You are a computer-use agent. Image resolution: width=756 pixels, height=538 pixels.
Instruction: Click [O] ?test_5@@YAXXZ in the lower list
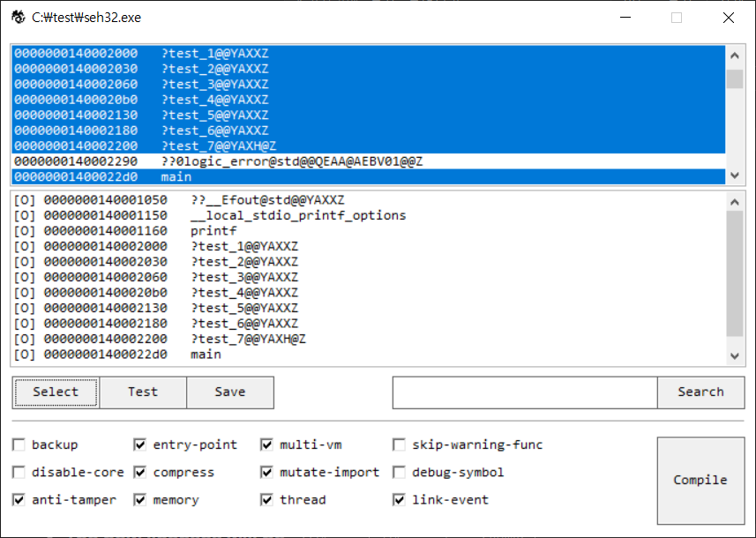(369, 308)
